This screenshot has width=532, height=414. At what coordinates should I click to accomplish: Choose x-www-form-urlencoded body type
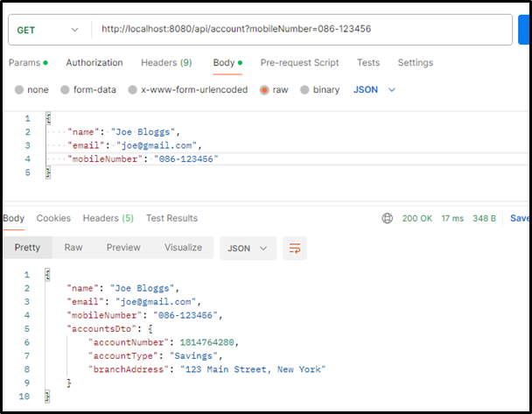click(133, 90)
